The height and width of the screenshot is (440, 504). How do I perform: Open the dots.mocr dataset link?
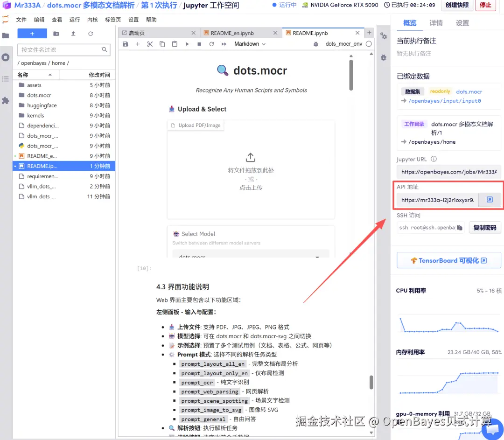point(469,91)
